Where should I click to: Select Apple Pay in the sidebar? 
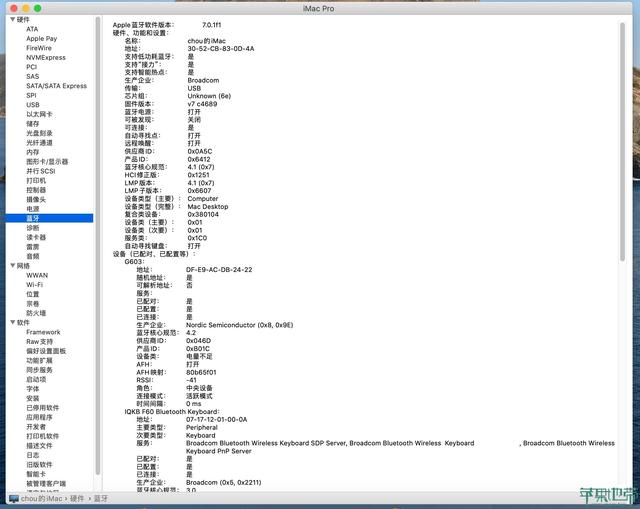pos(42,38)
